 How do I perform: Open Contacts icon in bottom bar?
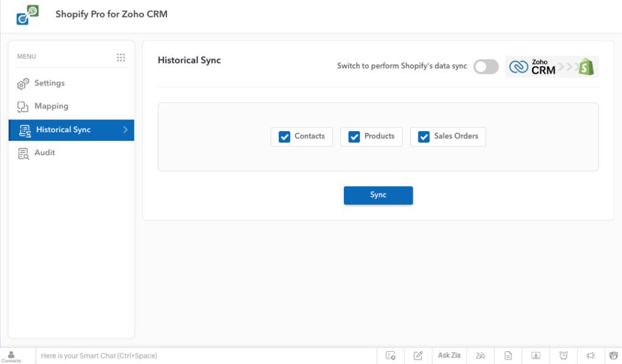click(x=11, y=357)
